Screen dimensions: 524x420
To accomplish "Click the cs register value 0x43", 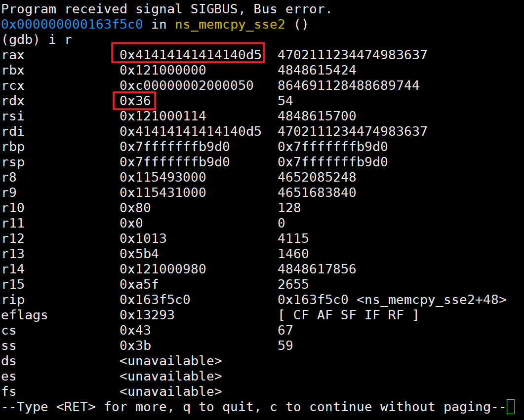I will [x=135, y=330].
